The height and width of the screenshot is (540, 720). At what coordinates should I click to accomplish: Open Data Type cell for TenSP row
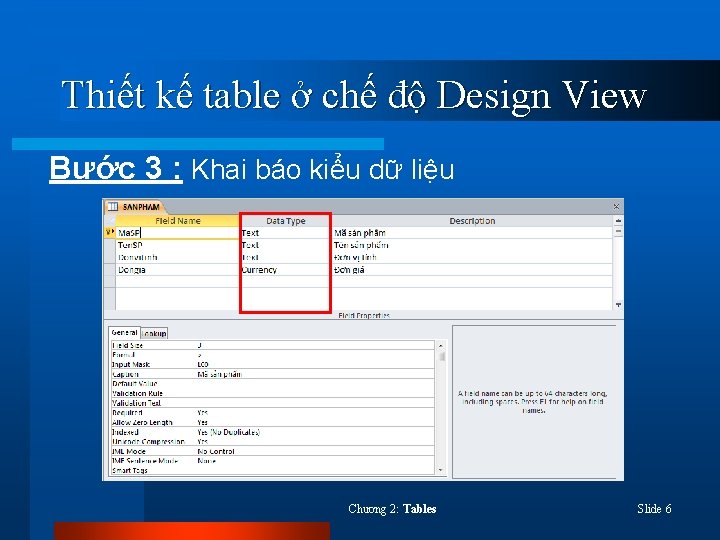pos(285,245)
